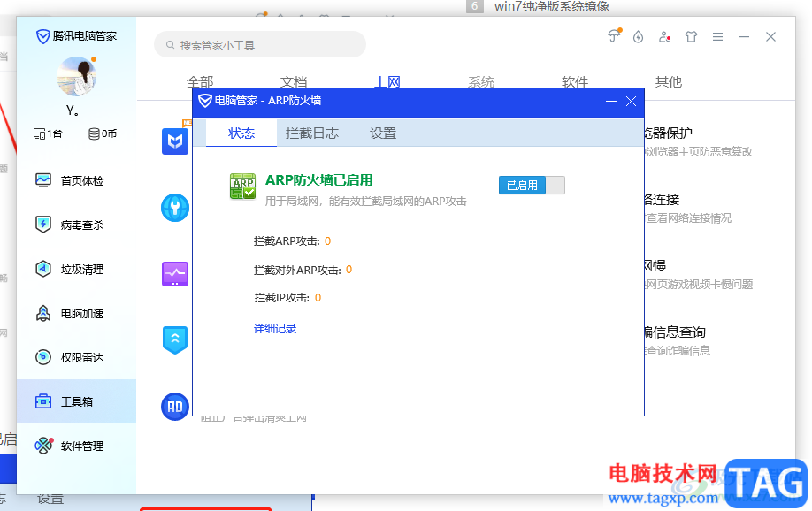
Task: Select the 其他 tools tab
Action: (669, 82)
